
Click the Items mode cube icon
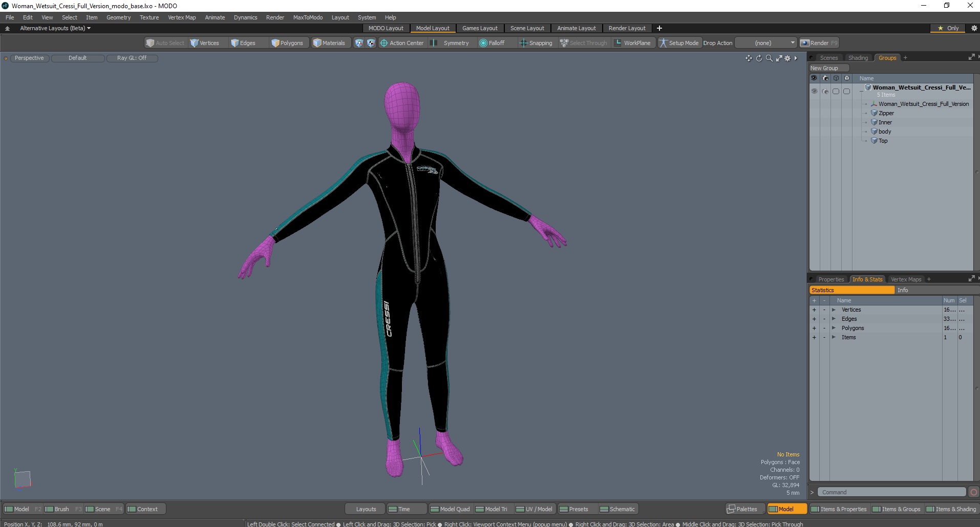click(x=359, y=43)
